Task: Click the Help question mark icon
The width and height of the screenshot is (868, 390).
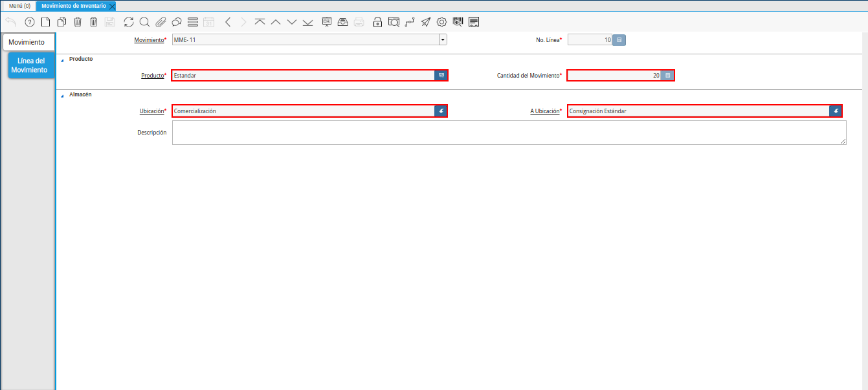Action: 29,22
